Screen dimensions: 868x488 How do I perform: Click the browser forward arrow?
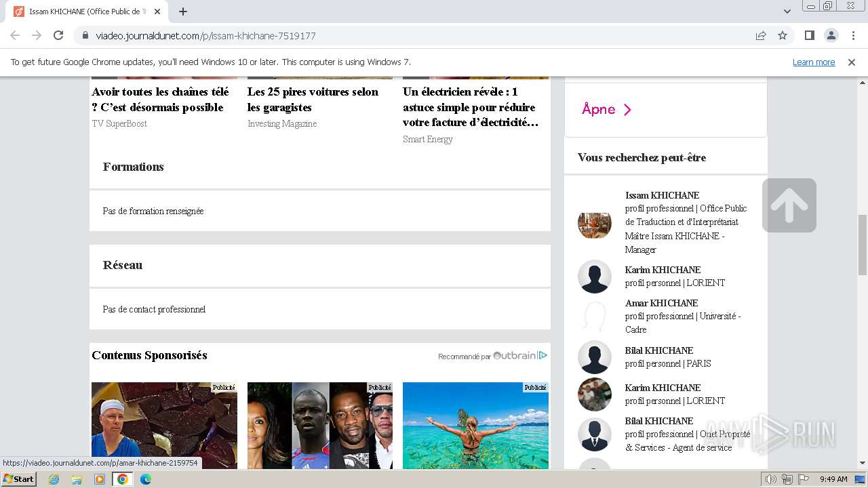click(x=37, y=35)
